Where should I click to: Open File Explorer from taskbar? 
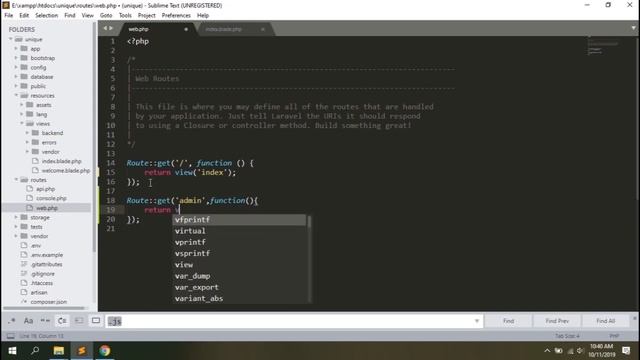(x=59, y=351)
